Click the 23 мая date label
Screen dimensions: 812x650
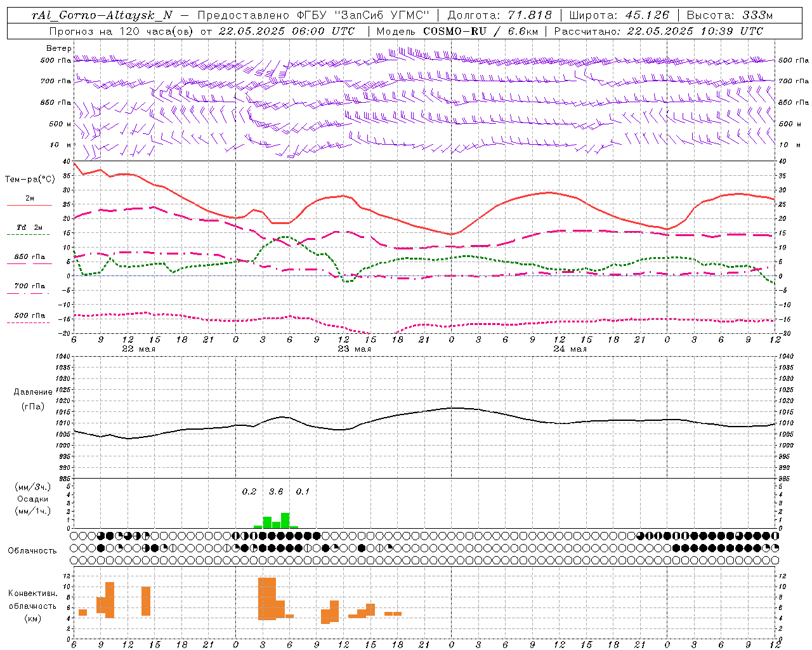(355, 348)
